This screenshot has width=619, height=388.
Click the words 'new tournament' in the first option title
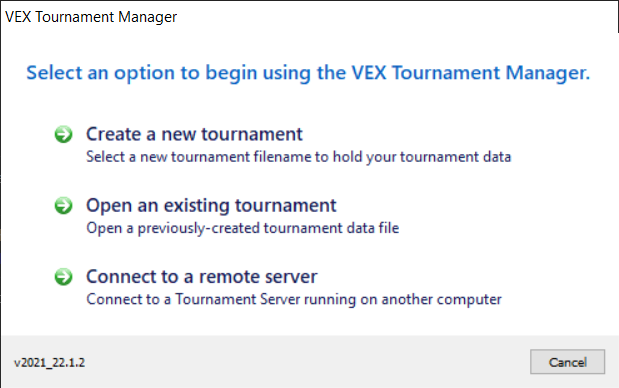pos(232,134)
